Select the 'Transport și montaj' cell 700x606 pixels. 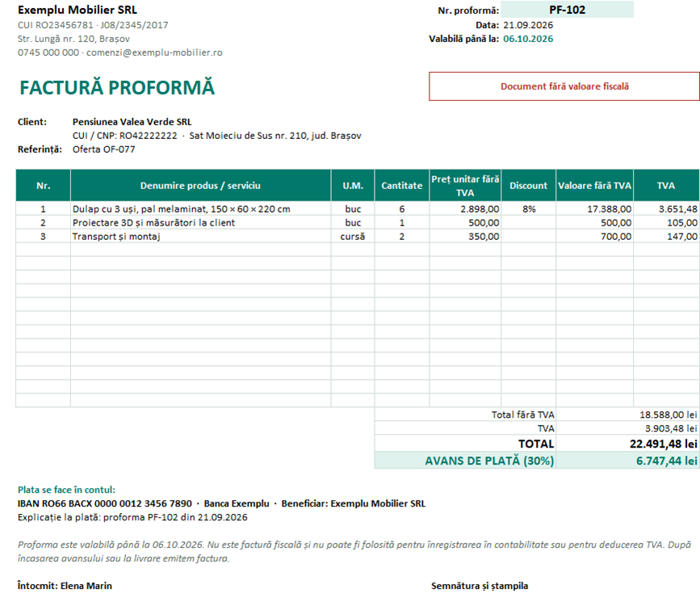pos(200,237)
